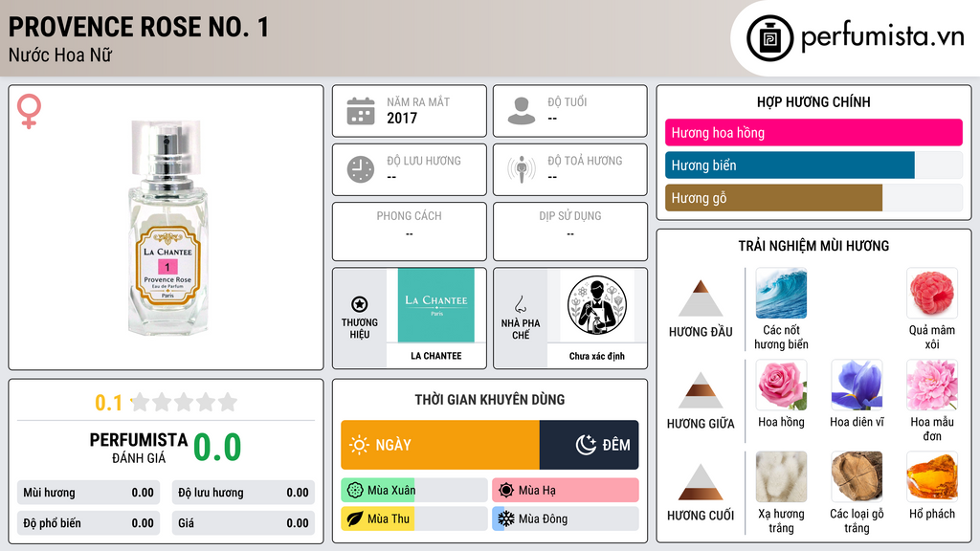
Task: Click the clock icon for Độ lưu hương
Action: [361, 169]
